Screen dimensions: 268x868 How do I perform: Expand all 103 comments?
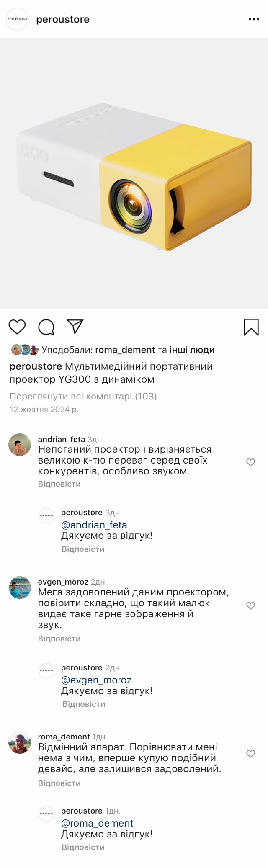[x=83, y=396]
